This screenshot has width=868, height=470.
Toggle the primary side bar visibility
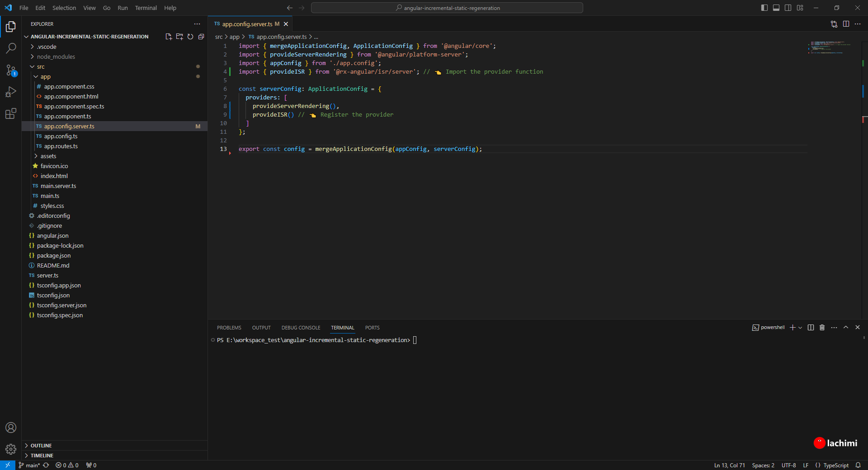(764, 8)
